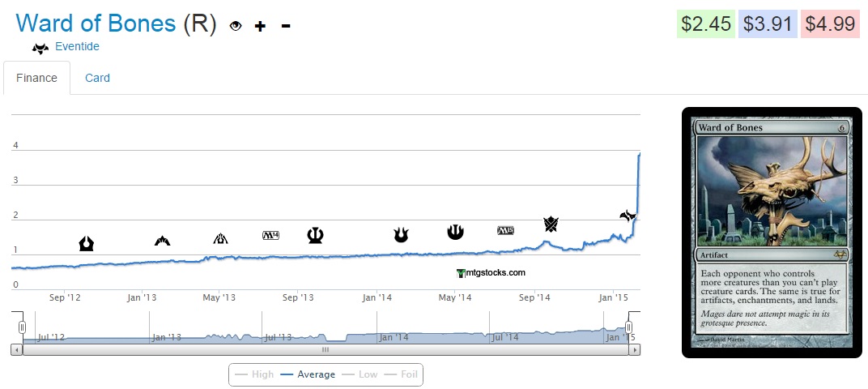Image resolution: width=868 pixels, height=389 pixels.
Task: Click the Ward of Bones card image
Action: (771, 232)
